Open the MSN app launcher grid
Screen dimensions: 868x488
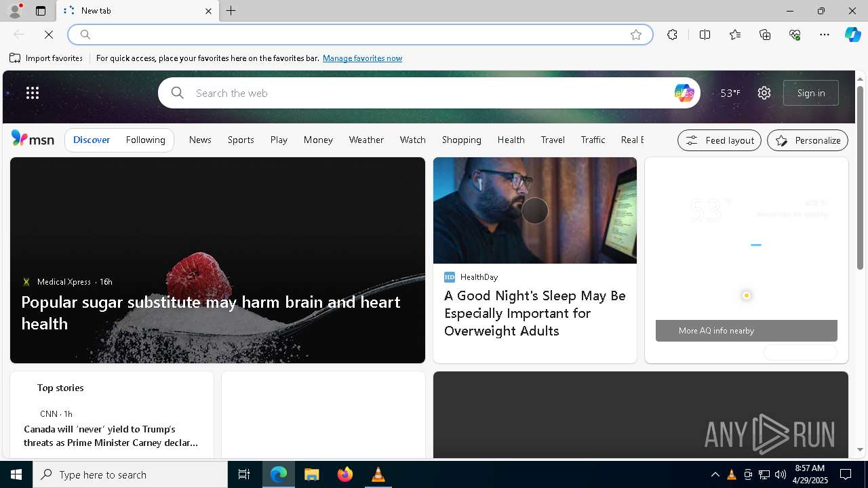click(x=33, y=93)
